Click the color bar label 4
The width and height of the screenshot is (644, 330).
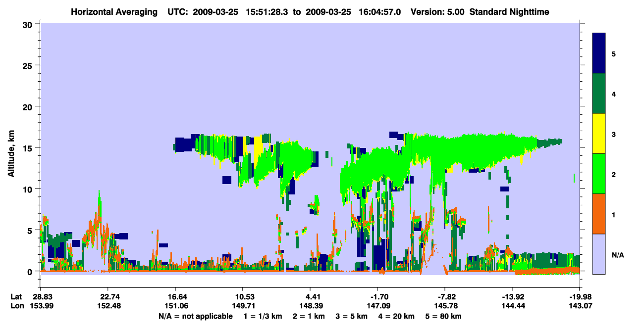point(614,94)
